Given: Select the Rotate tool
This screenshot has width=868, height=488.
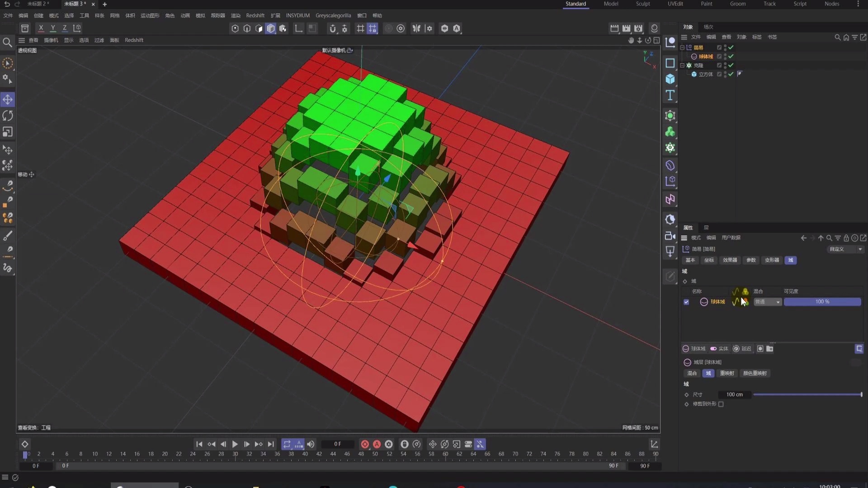Looking at the screenshot, I should click(x=7, y=116).
